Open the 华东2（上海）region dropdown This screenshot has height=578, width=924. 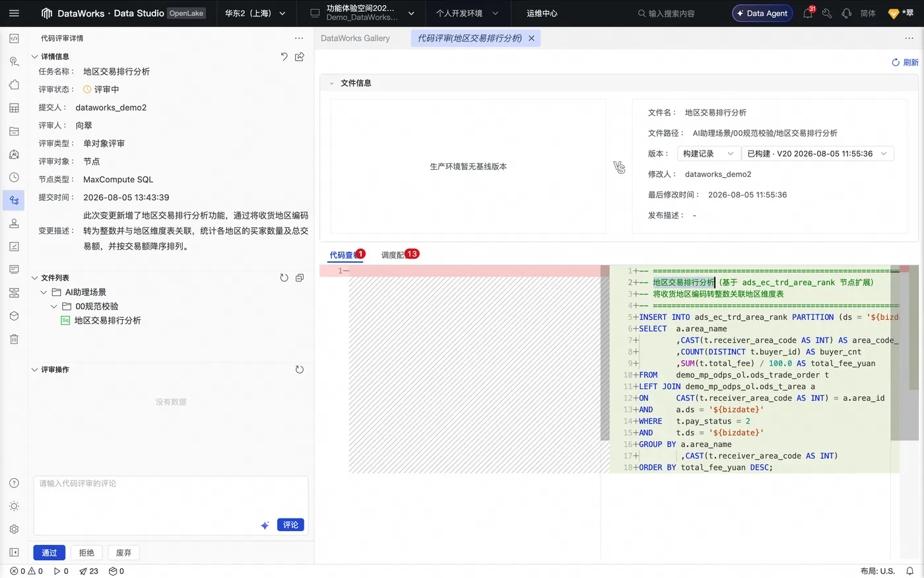coord(255,13)
